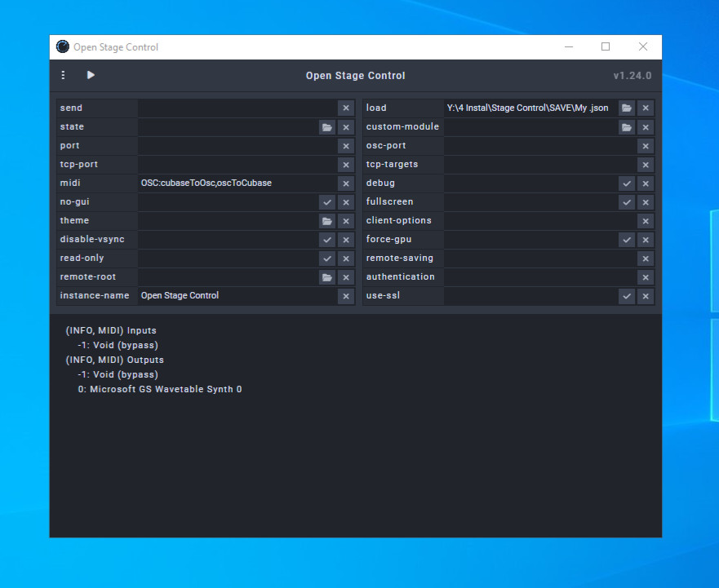The image size is (719, 588).
Task: Click into the send input field
Action: coord(237,108)
